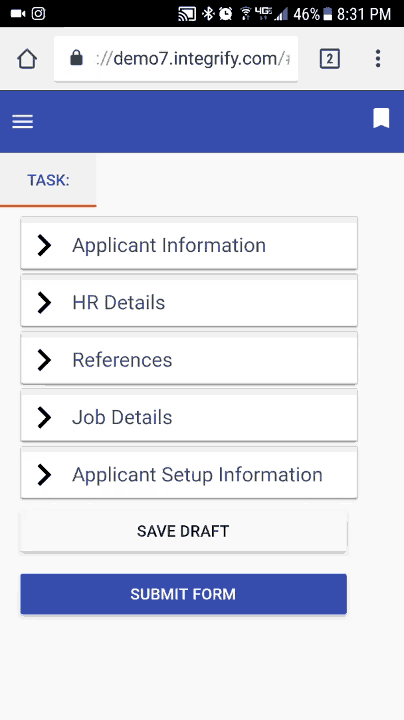
Task: Tap the bookmark icon in header
Action: click(381, 118)
